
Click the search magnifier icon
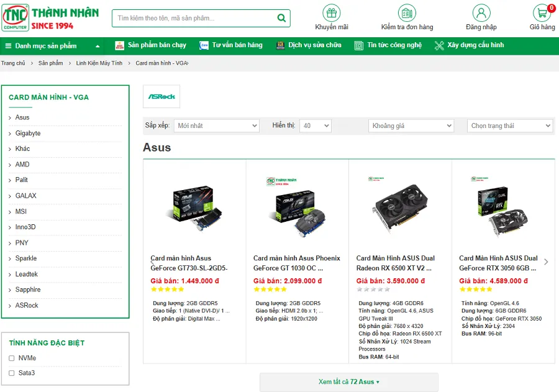coord(281,18)
